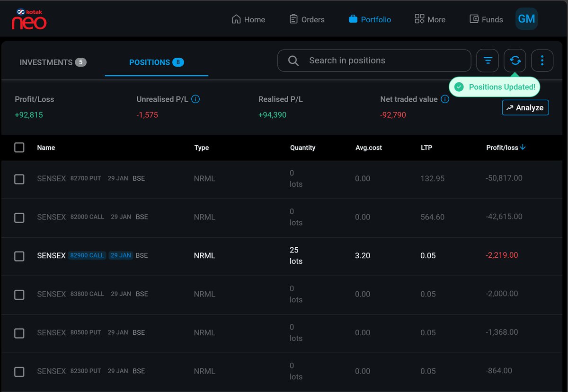Click the -2,000.00 profit/loss value
Image resolution: width=568 pixels, height=392 pixels.
click(x=502, y=294)
